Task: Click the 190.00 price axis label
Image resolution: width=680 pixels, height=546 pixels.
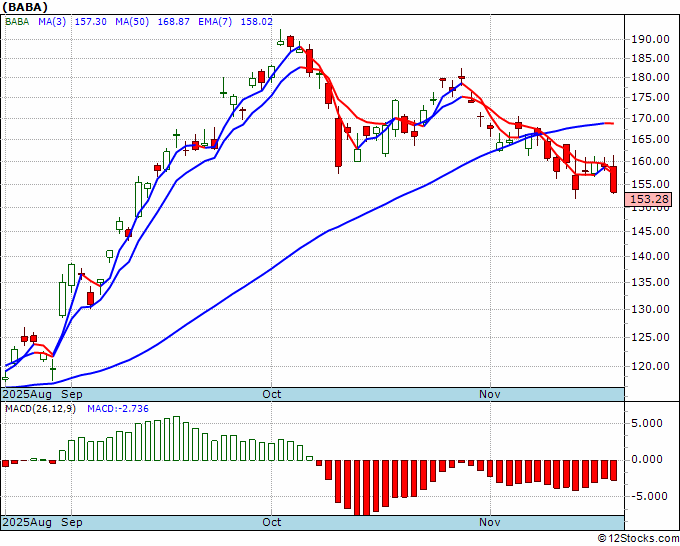Action: 651,39
